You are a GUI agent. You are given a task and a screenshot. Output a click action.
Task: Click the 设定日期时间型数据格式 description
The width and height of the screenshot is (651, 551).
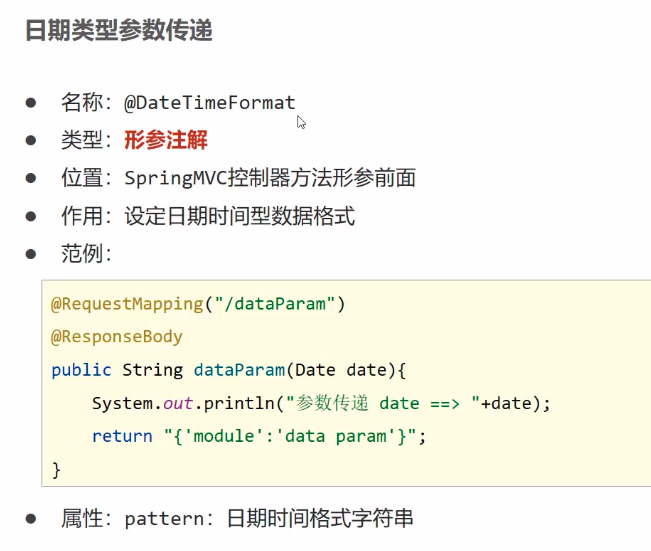coord(240,216)
